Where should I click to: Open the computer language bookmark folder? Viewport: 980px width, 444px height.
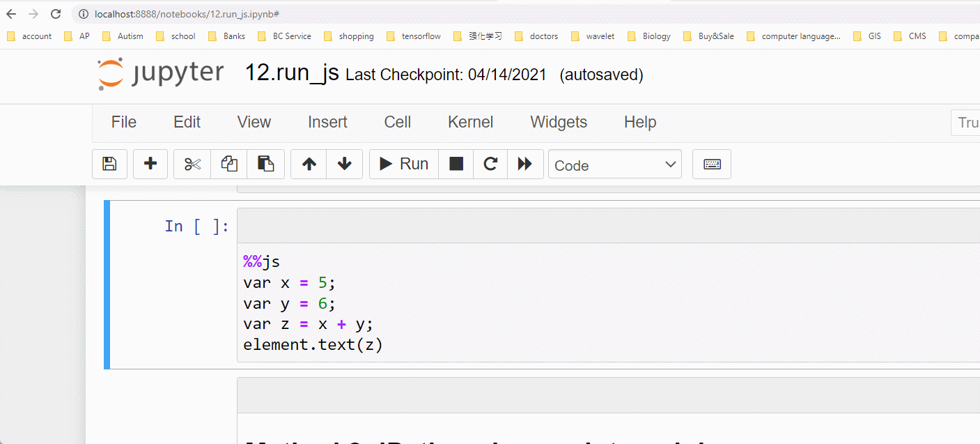pos(793,36)
